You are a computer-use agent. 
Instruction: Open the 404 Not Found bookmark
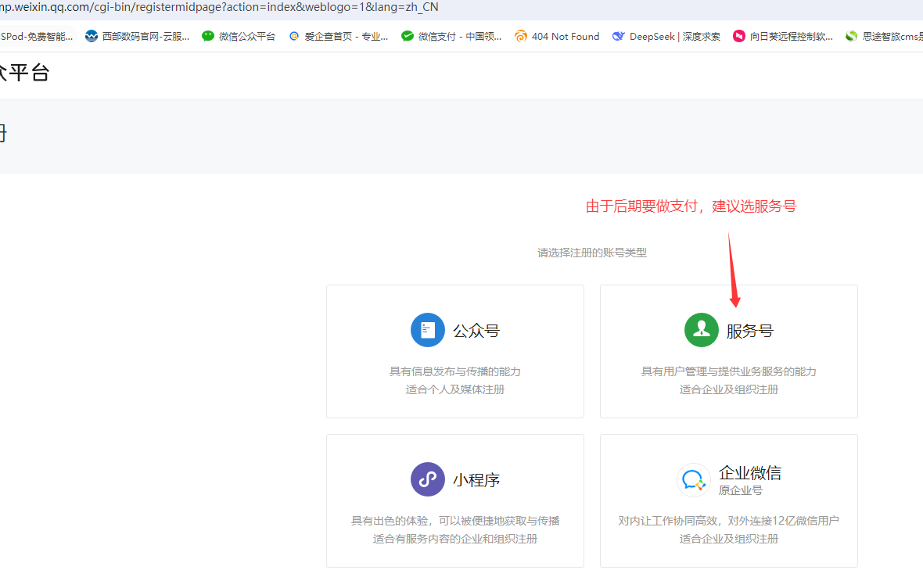click(565, 36)
